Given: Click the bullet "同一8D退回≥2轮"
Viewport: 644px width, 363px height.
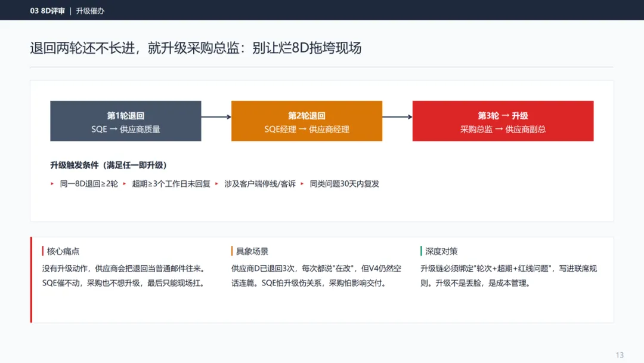Looking at the screenshot, I should click(x=89, y=184).
